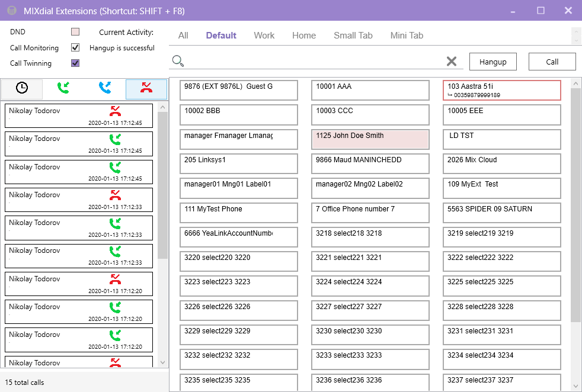Image resolution: width=582 pixels, height=392 pixels.
Task: Filter outgoing calls with blue phone icon
Action: [105, 89]
